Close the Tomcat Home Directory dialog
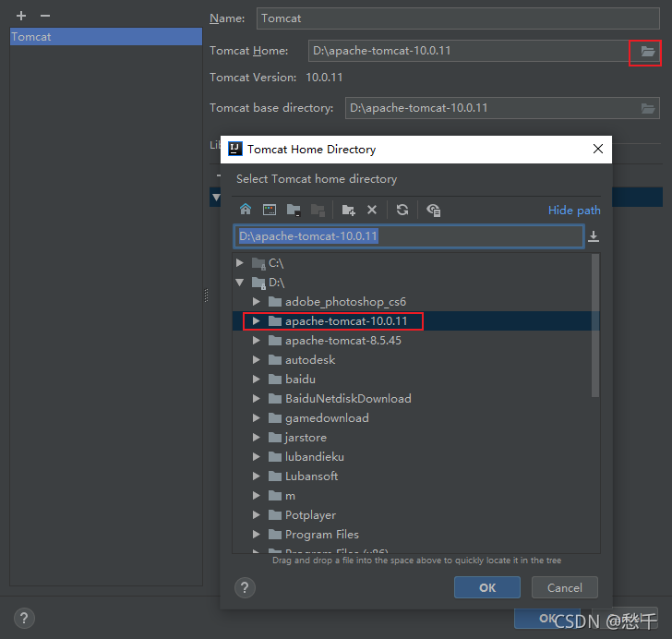Image resolution: width=672 pixels, height=639 pixels. click(x=598, y=149)
